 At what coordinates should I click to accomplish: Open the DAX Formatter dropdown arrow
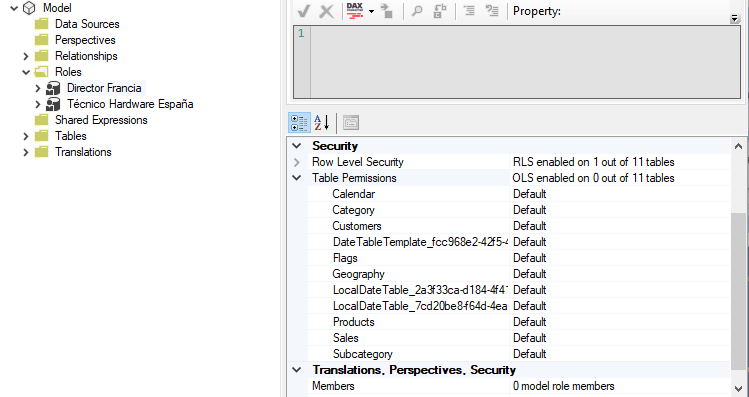click(x=371, y=11)
